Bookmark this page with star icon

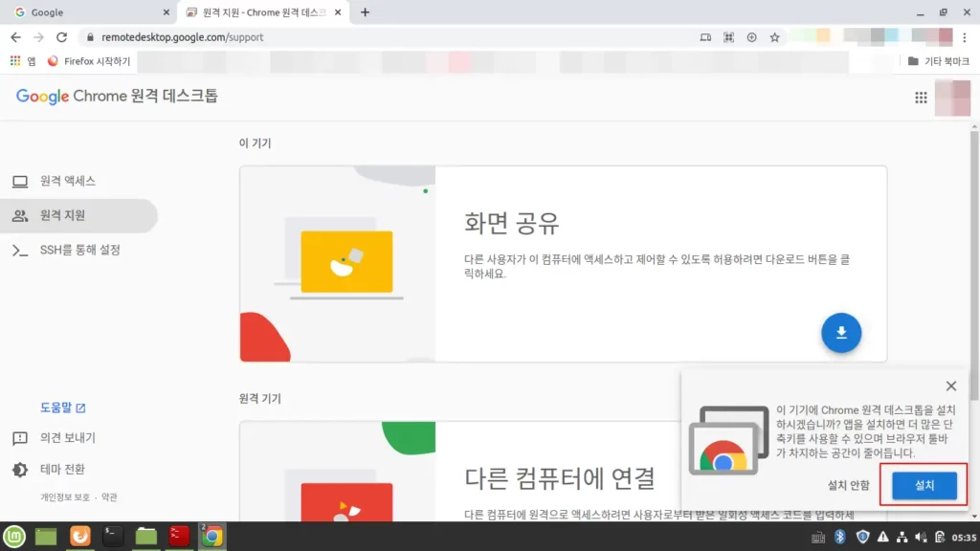tap(774, 37)
